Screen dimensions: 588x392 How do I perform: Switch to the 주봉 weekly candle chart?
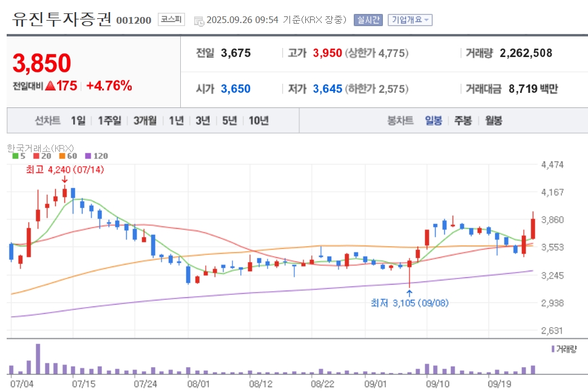tap(463, 120)
